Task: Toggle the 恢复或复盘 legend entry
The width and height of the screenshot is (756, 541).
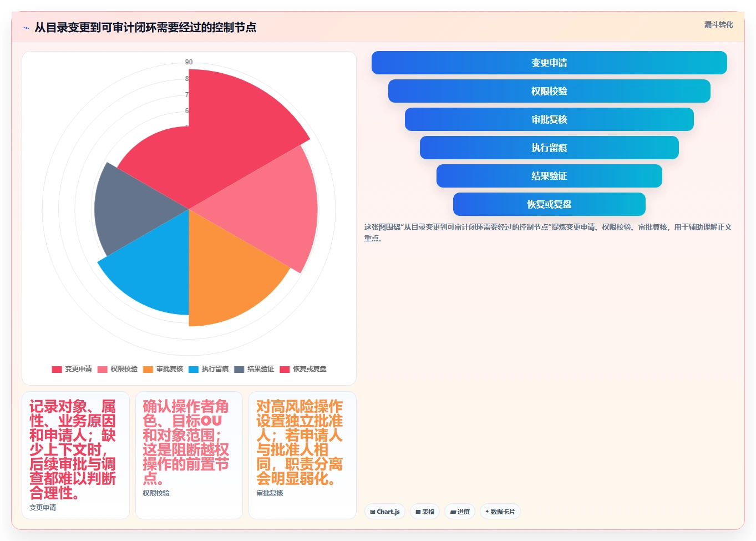Action: point(303,369)
